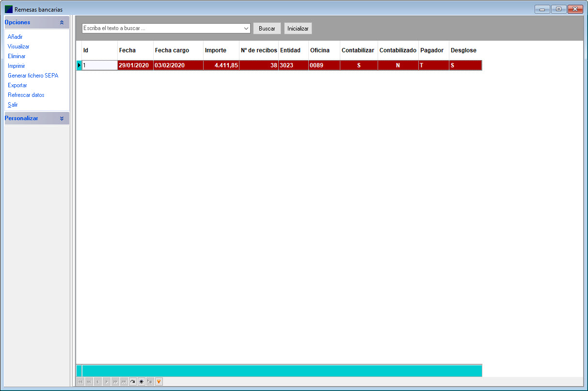Click the refresh curved-arrow navigator icon

click(x=132, y=382)
